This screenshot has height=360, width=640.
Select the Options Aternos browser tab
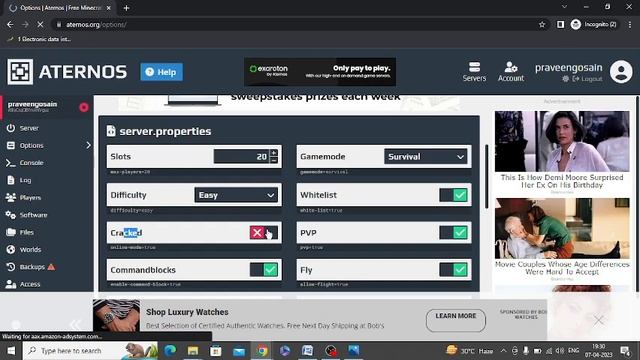click(x=61, y=8)
